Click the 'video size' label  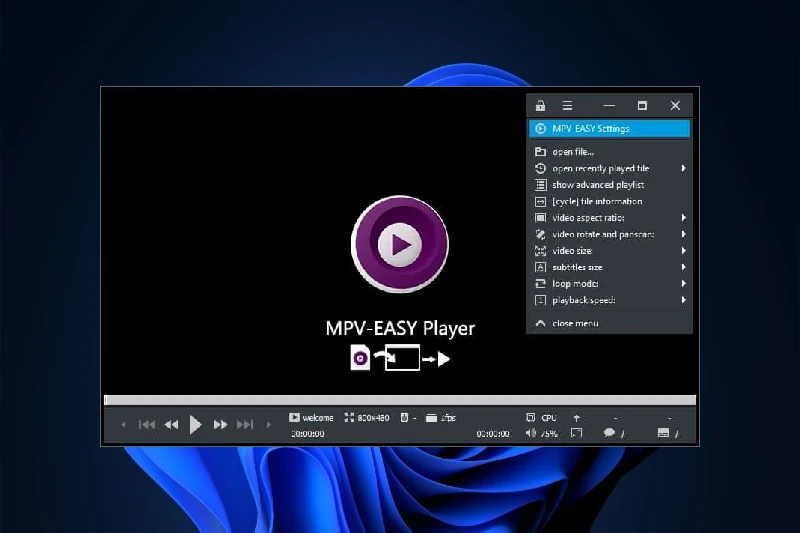point(572,251)
